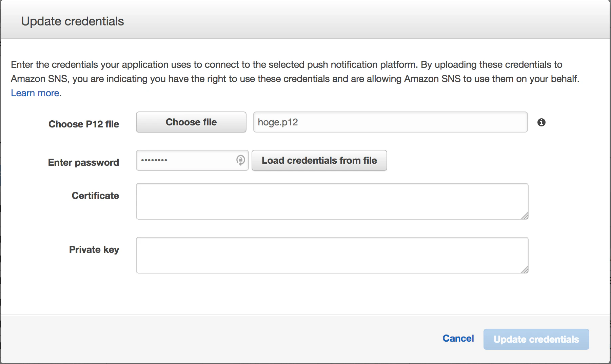This screenshot has height=364, width=611.
Task: Click the Enter password label
Action: [83, 162]
